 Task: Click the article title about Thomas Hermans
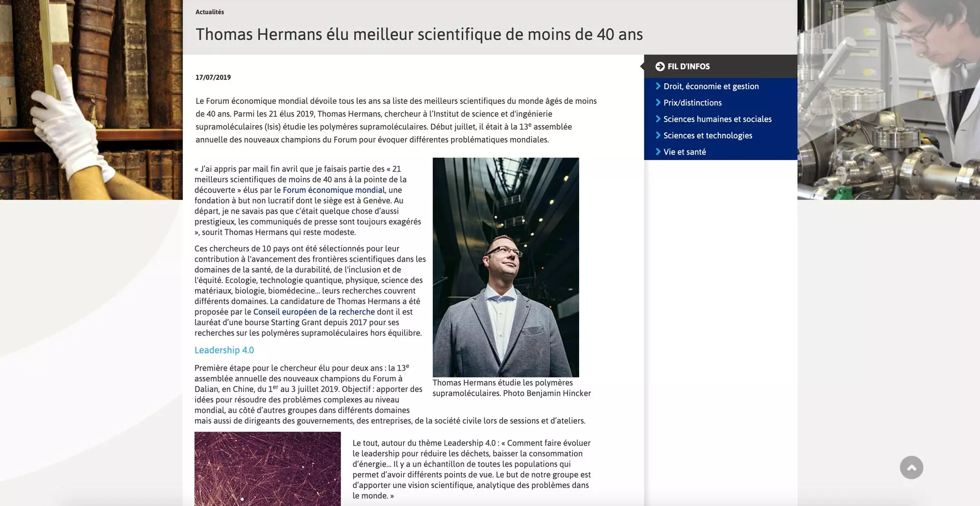click(x=419, y=34)
